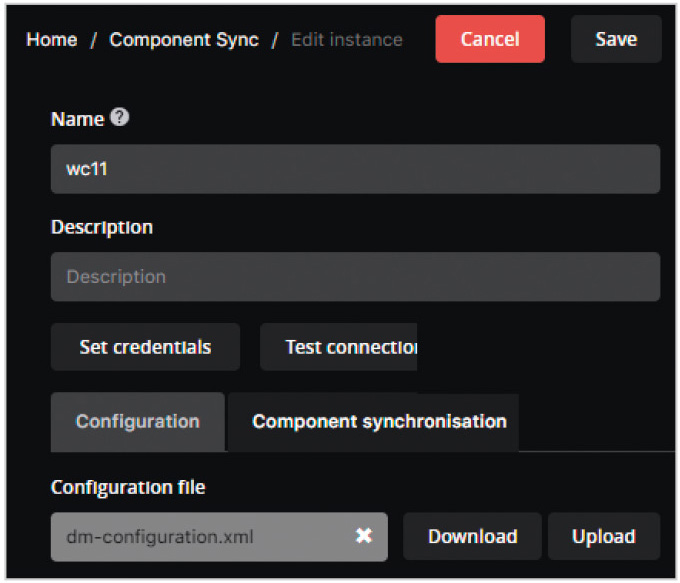Click the Configuration file label

point(128,487)
